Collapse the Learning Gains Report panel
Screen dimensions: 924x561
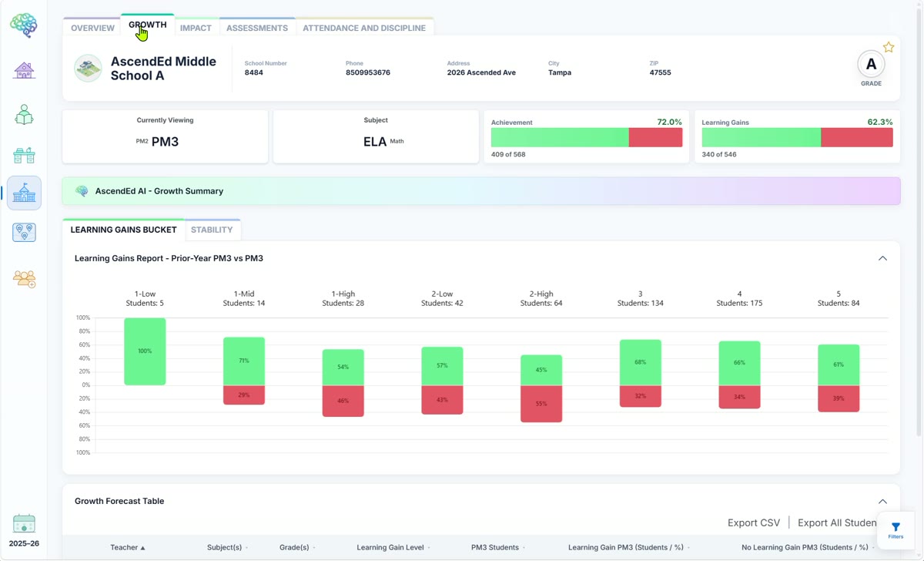tap(882, 258)
